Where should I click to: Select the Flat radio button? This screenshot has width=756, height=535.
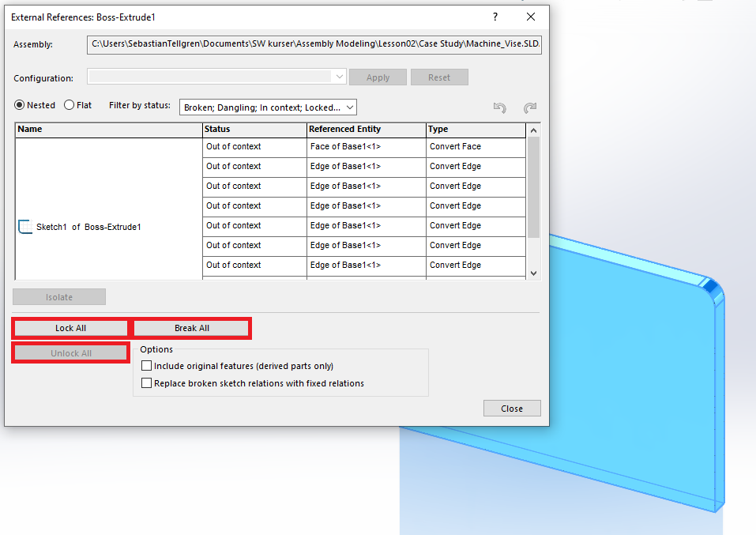(x=70, y=105)
